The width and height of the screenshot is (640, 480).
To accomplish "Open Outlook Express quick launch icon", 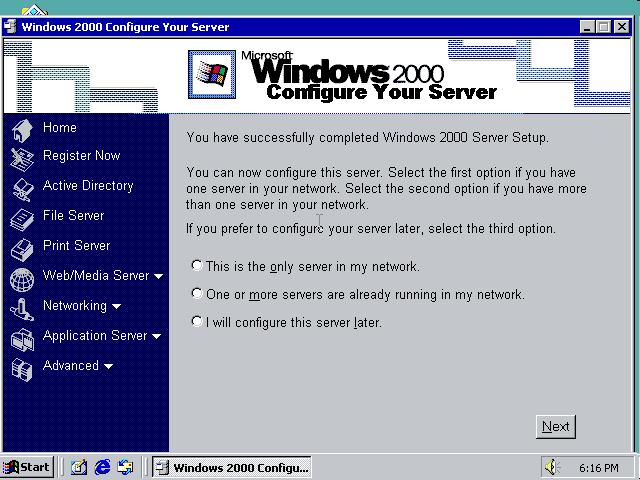I will coord(125,467).
